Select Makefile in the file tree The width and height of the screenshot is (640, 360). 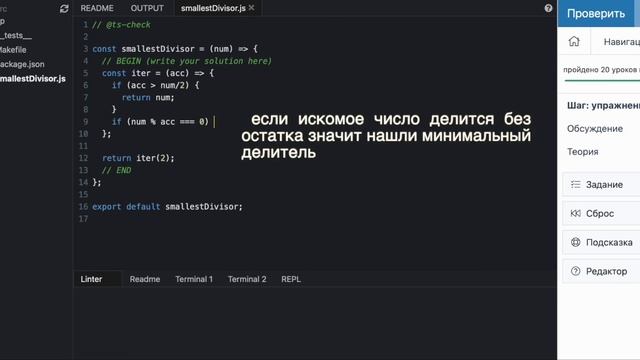(x=13, y=50)
